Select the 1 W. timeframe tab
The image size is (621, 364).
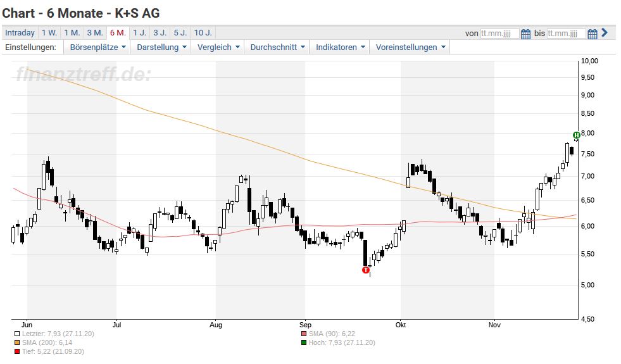click(49, 33)
